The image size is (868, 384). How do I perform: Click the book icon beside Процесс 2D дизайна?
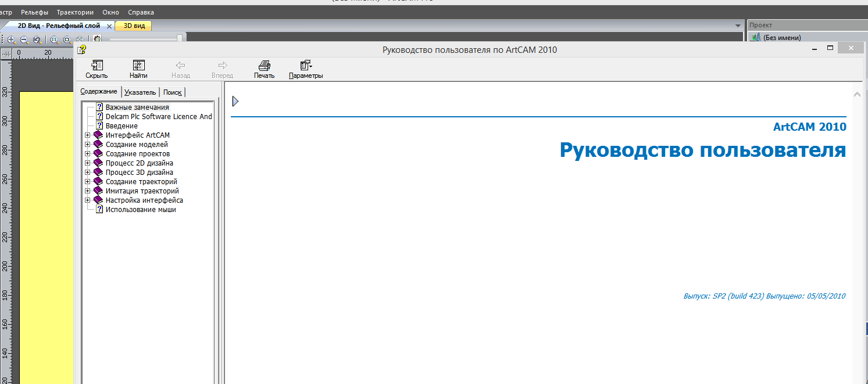pos(98,163)
